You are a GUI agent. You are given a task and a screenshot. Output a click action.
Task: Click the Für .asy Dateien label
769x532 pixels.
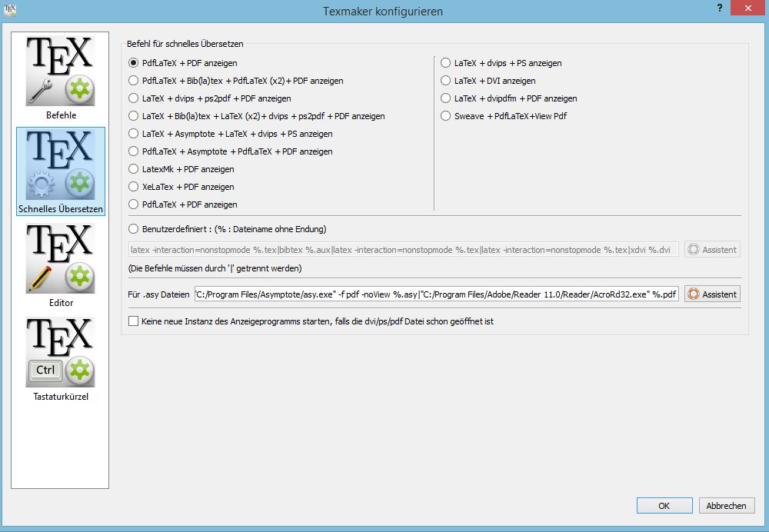(158, 294)
